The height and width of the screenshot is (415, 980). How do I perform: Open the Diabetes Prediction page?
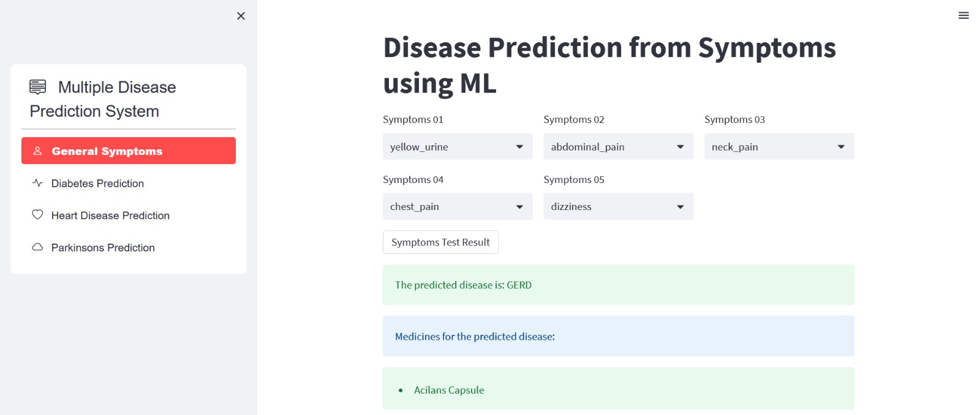98,184
